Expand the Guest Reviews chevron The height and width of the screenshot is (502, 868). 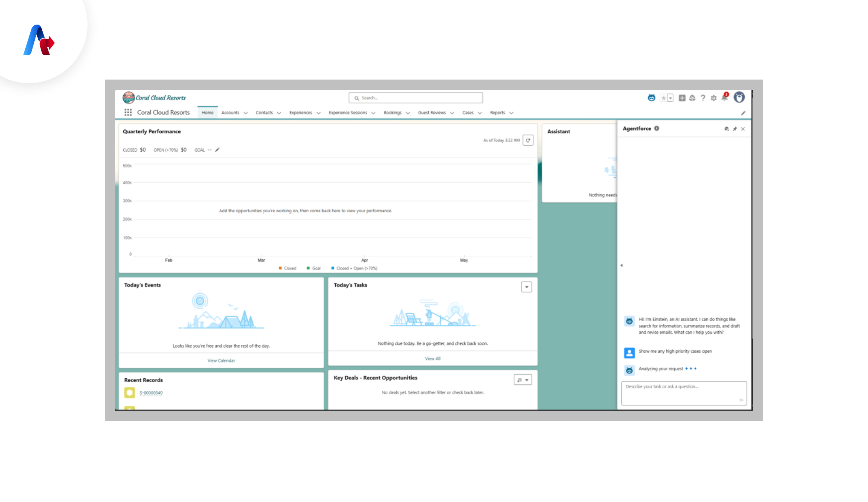pos(452,113)
